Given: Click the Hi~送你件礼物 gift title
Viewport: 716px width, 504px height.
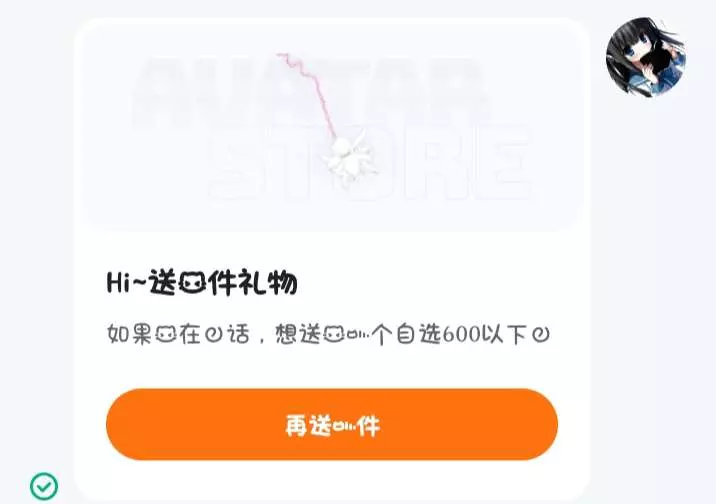Looking at the screenshot, I should click(x=202, y=283).
